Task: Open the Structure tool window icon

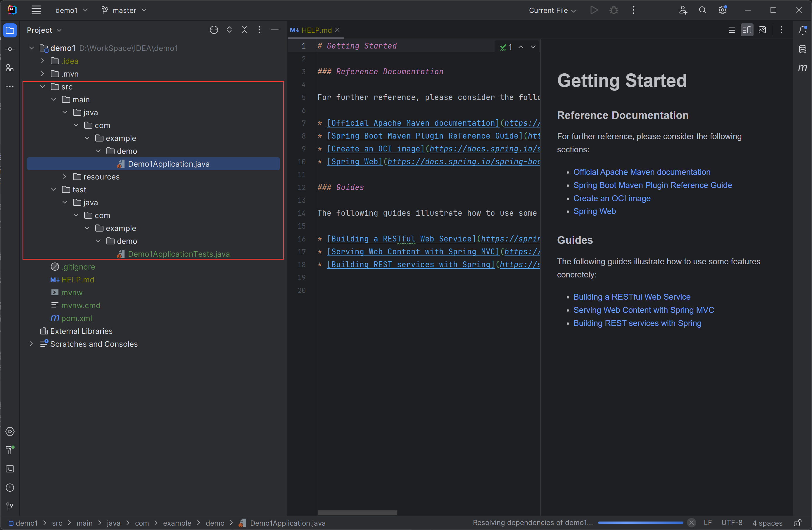Action: coord(10,68)
